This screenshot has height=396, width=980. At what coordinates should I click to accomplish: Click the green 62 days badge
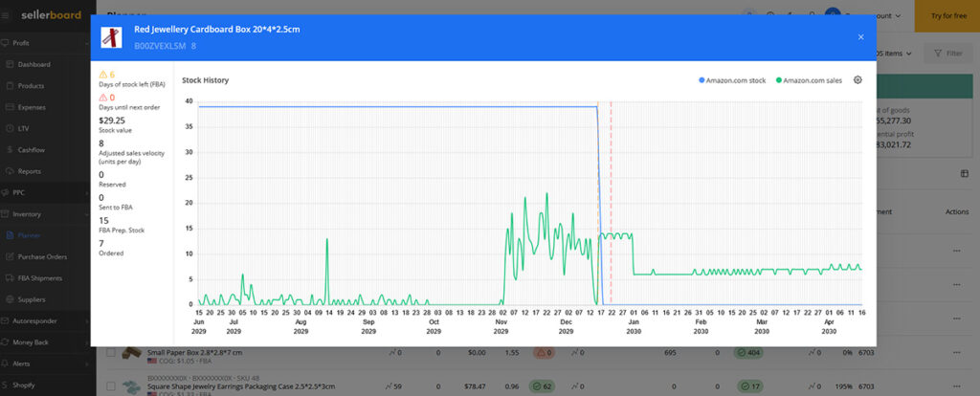pos(542,386)
